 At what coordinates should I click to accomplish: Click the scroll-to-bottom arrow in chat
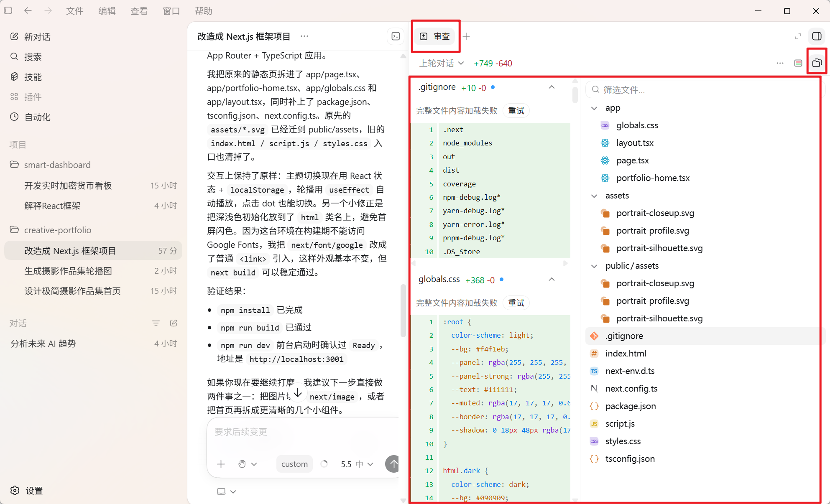(x=298, y=393)
